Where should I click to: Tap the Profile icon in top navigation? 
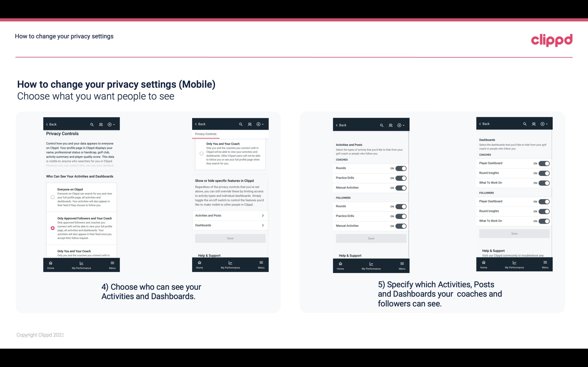click(x=101, y=124)
